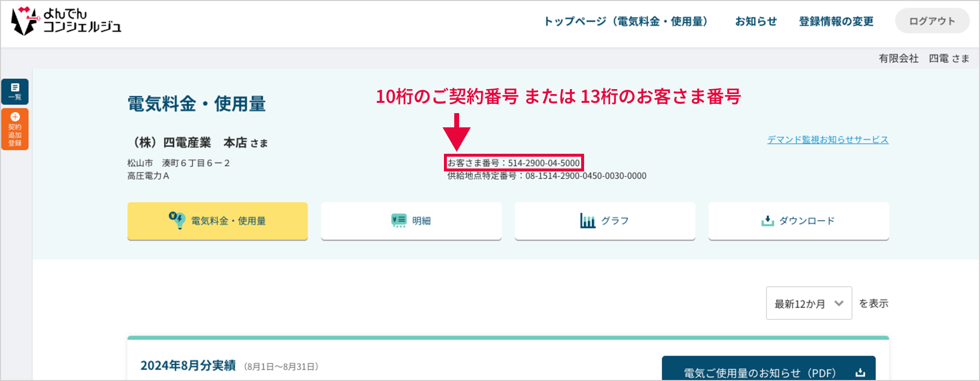Click the (株)四電産業 本店 contract name
980x381 pixels.
coord(197,143)
